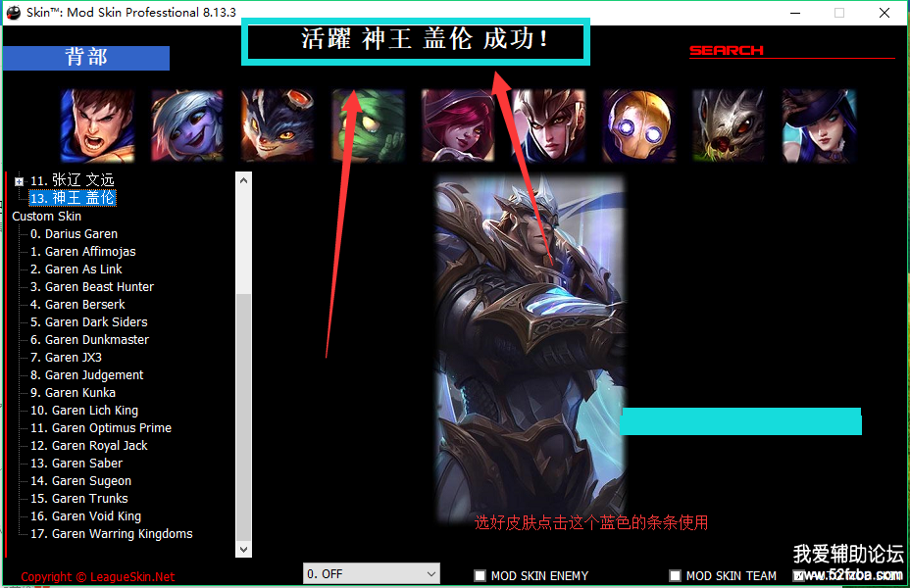Select the Amumu champion portrait
910x588 pixels.
point(368,125)
